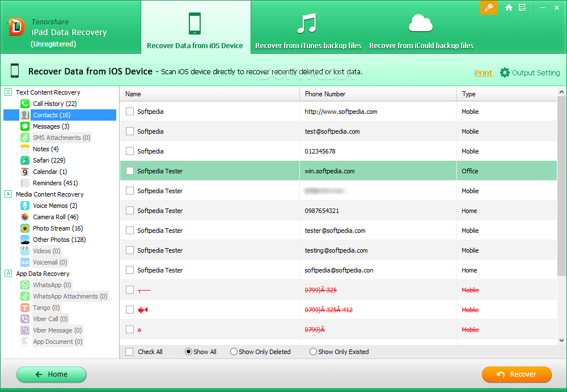
Task: Enable the Check All checkbox
Action: coord(129,352)
